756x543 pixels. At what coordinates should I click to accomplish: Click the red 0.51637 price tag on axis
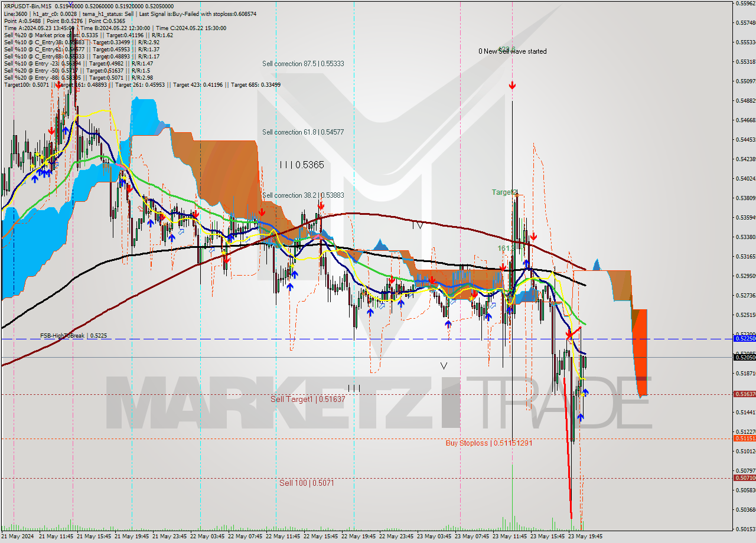pos(744,394)
